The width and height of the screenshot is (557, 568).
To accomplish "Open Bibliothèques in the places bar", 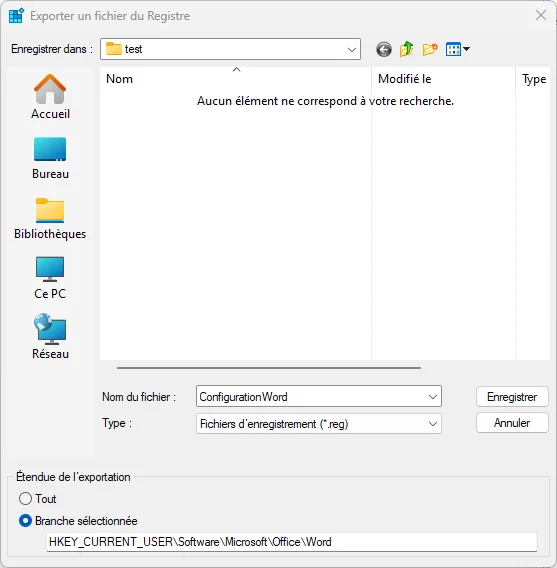I will (50, 218).
